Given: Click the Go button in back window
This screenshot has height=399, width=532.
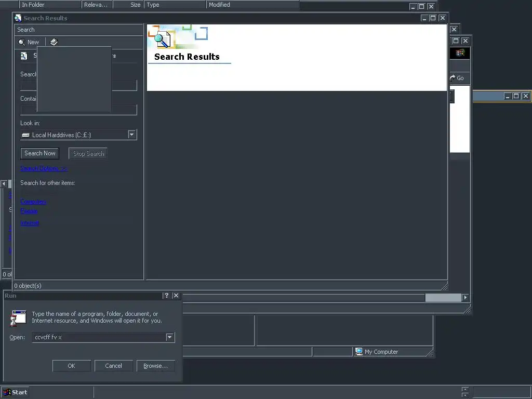Looking at the screenshot, I should 457,78.
